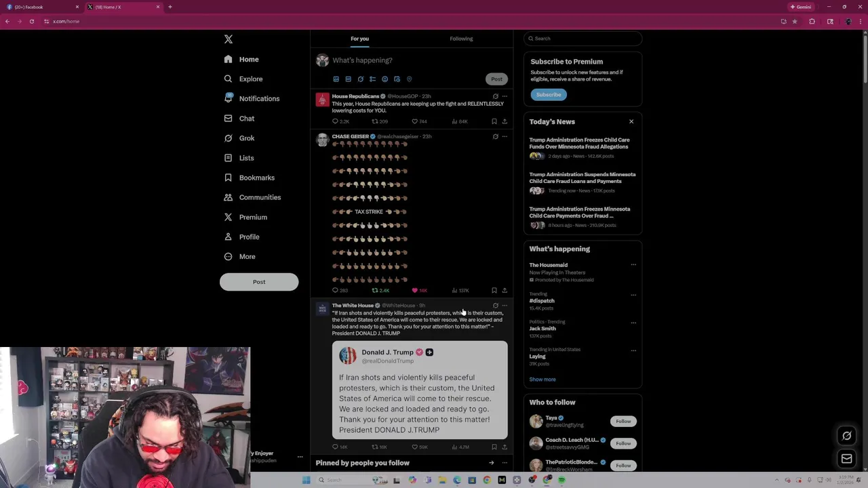Open The White House post options menu
Viewport: 868px width, 488px height.
click(505, 306)
